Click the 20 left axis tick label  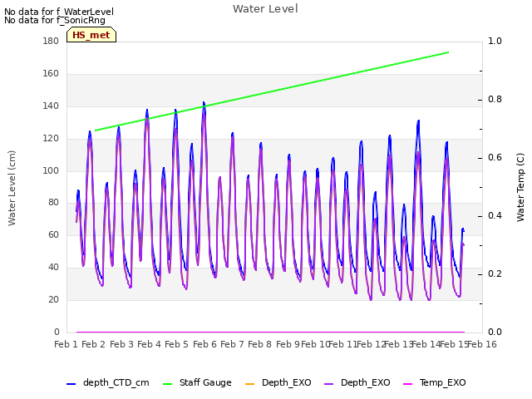53,299
